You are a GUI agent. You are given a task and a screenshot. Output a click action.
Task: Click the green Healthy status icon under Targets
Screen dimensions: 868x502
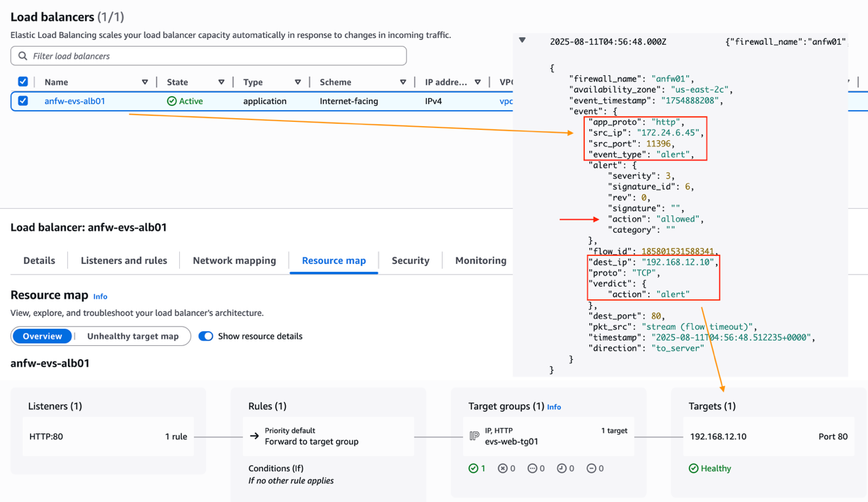click(x=693, y=469)
